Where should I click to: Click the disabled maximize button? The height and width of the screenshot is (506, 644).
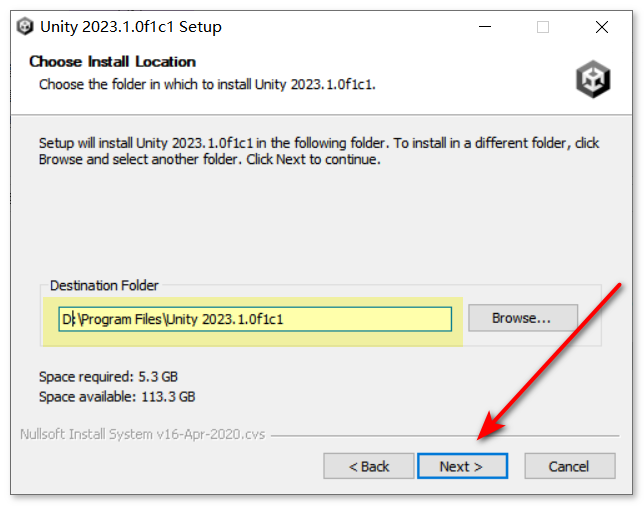(x=543, y=27)
